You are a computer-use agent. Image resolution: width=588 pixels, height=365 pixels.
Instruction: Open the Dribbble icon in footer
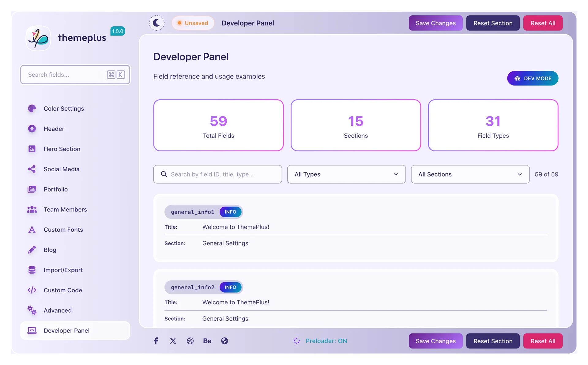[x=190, y=341]
